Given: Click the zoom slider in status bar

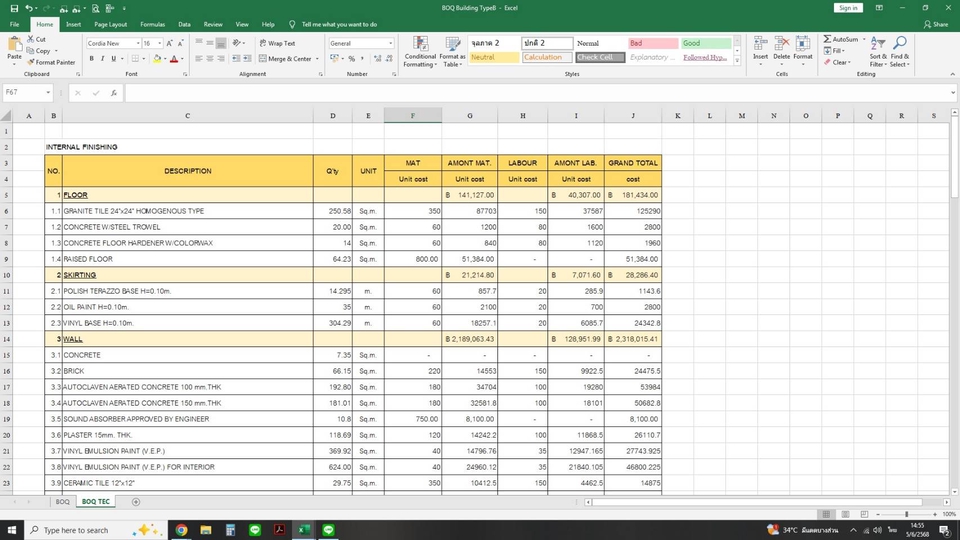Looking at the screenshot, I should tap(907, 514).
